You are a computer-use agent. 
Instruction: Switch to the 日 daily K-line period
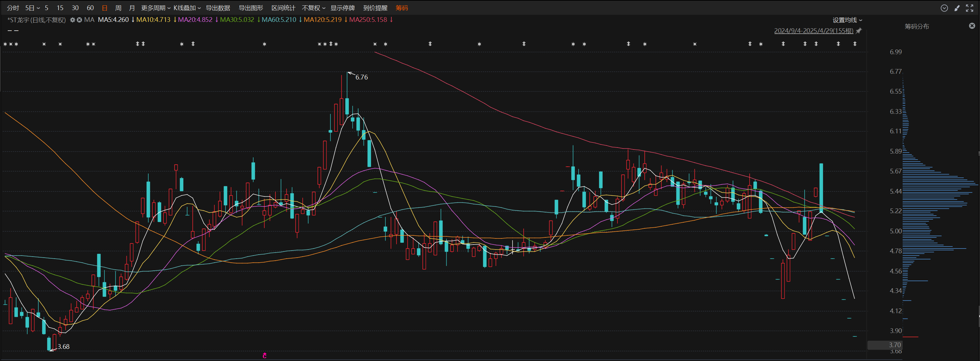coord(105,8)
